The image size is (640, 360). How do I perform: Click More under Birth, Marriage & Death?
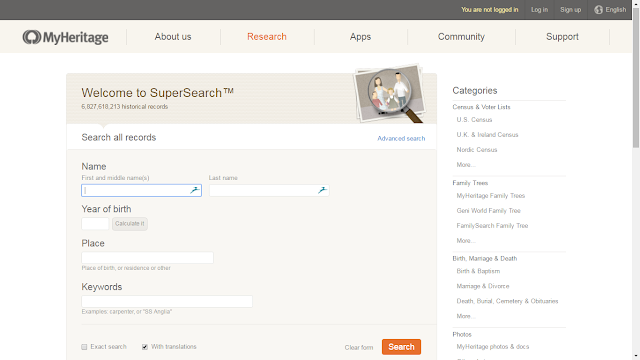pos(466,316)
